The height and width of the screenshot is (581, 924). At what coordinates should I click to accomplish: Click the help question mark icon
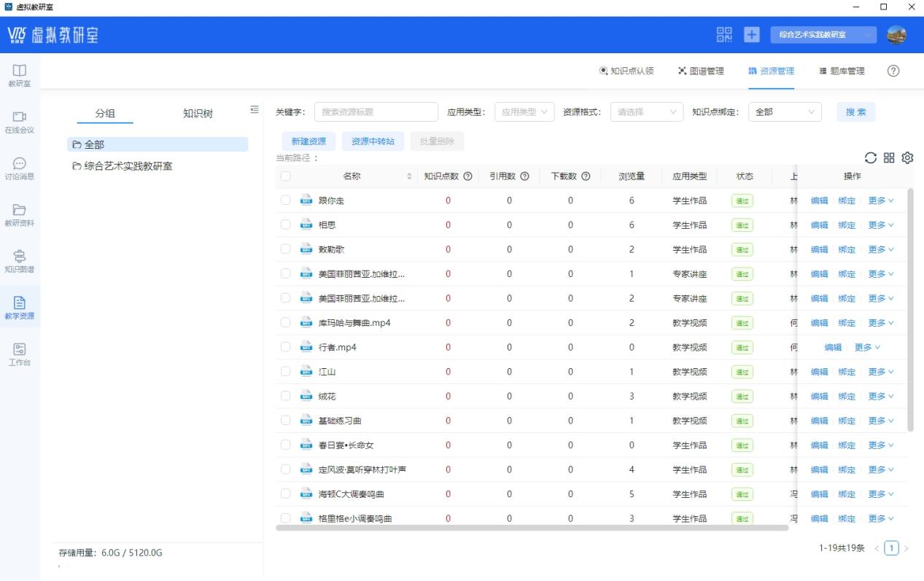(x=893, y=71)
